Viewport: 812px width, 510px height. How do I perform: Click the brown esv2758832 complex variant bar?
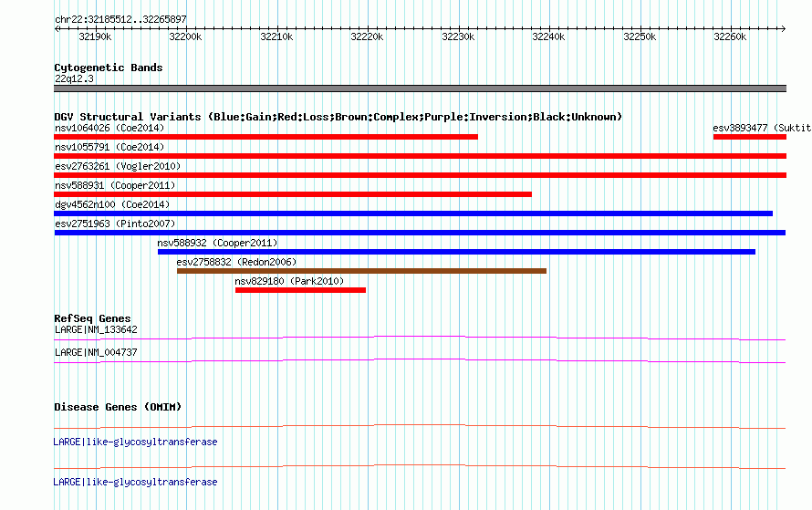(361, 271)
